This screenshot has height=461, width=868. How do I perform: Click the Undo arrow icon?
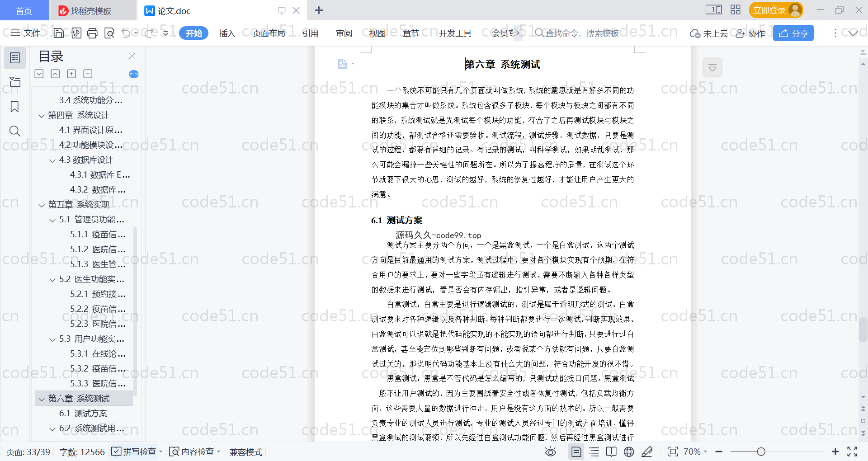point(126,33)
